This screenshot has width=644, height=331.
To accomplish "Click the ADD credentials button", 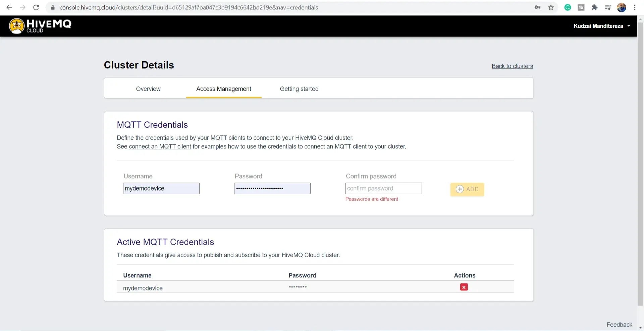I will [x=467, y=189].
